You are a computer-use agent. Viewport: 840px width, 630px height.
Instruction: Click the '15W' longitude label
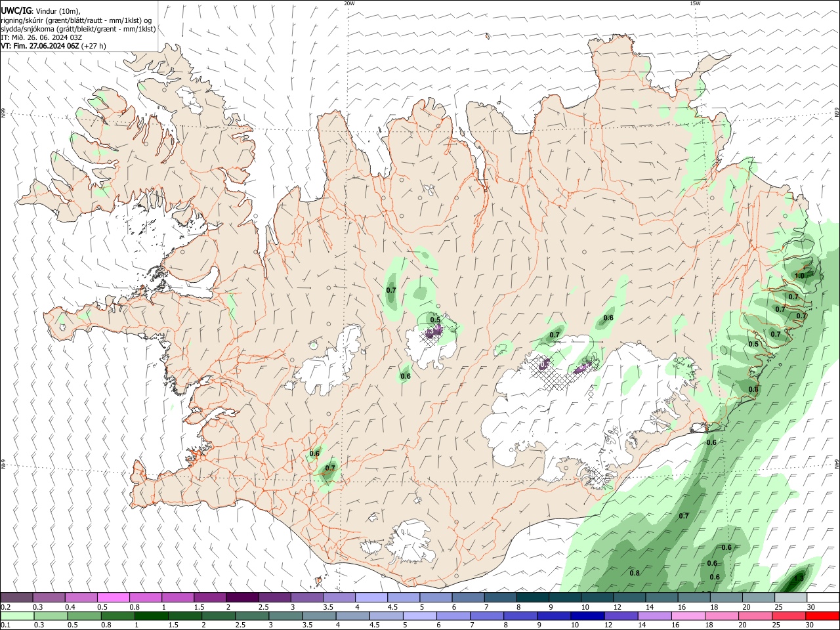(x=696, y=3)
